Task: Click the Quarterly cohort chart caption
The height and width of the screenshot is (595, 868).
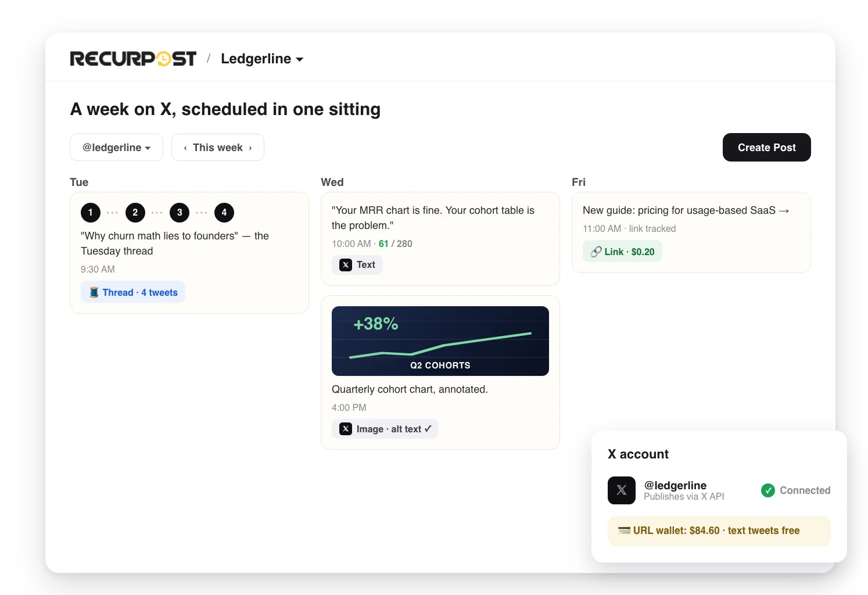Action: [410, 389]
